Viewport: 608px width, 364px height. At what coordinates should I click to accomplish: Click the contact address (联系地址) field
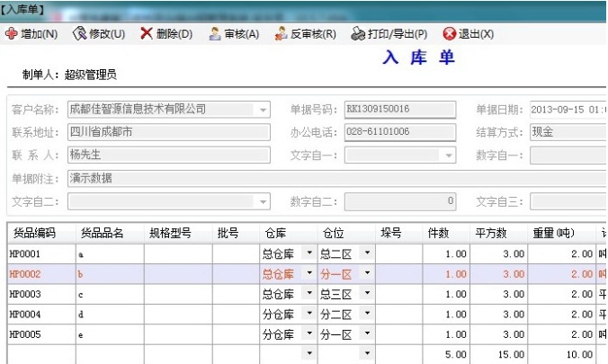tap(167, 132)
